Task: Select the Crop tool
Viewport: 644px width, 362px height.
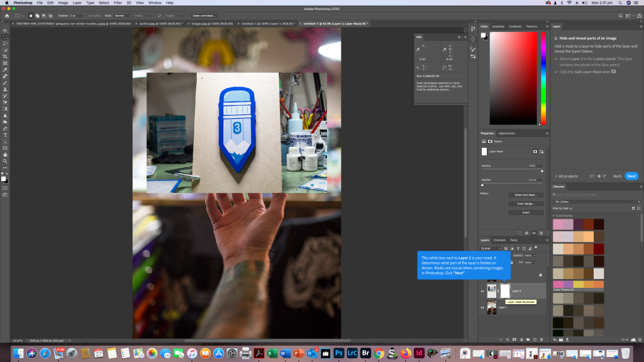Action: tap(5, 57)
